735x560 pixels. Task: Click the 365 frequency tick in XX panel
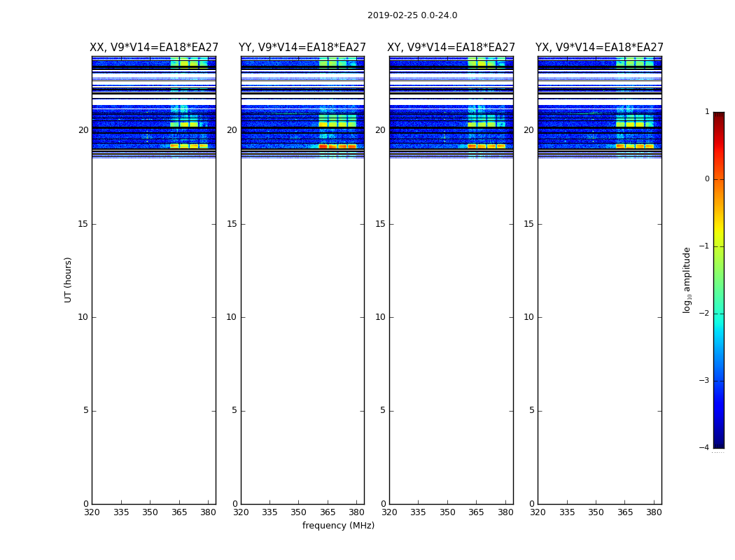pos(179,512)
